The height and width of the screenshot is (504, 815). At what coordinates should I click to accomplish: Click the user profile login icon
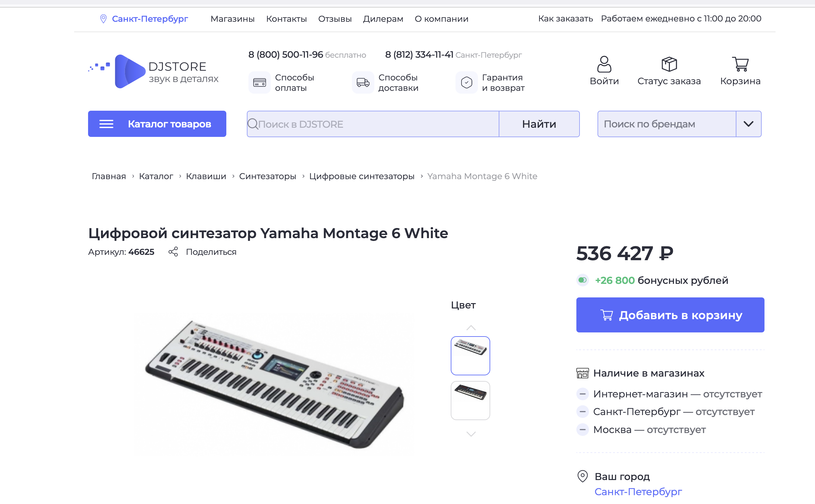[x=604, y=64]
